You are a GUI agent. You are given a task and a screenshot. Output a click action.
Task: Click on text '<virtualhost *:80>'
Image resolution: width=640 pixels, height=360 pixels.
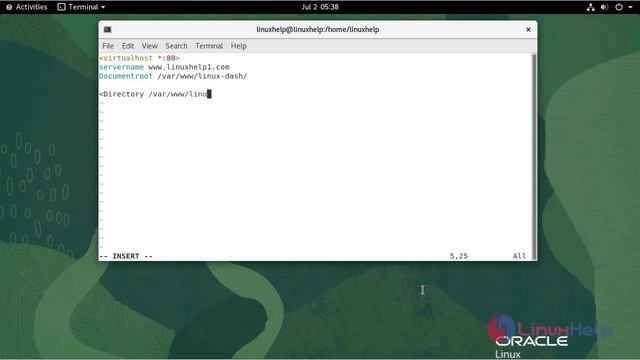click(139, 58)
